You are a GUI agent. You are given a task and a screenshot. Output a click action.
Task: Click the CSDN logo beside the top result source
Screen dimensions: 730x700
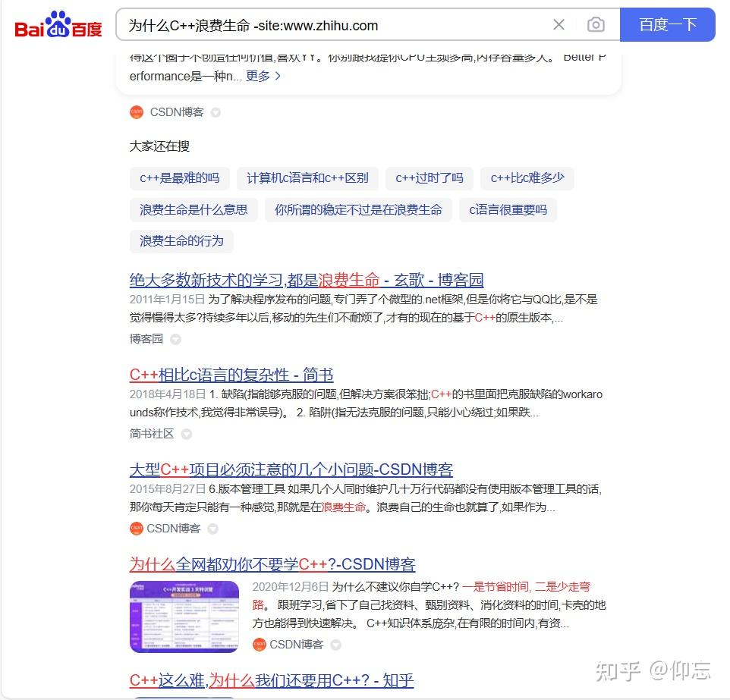[136, 112]
